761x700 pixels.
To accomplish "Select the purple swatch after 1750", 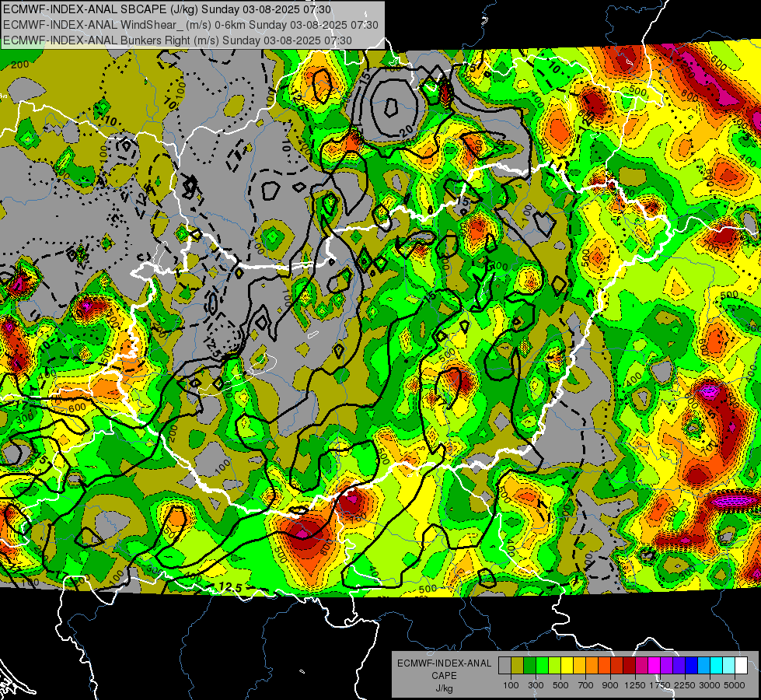I will (x=666, y=666).
